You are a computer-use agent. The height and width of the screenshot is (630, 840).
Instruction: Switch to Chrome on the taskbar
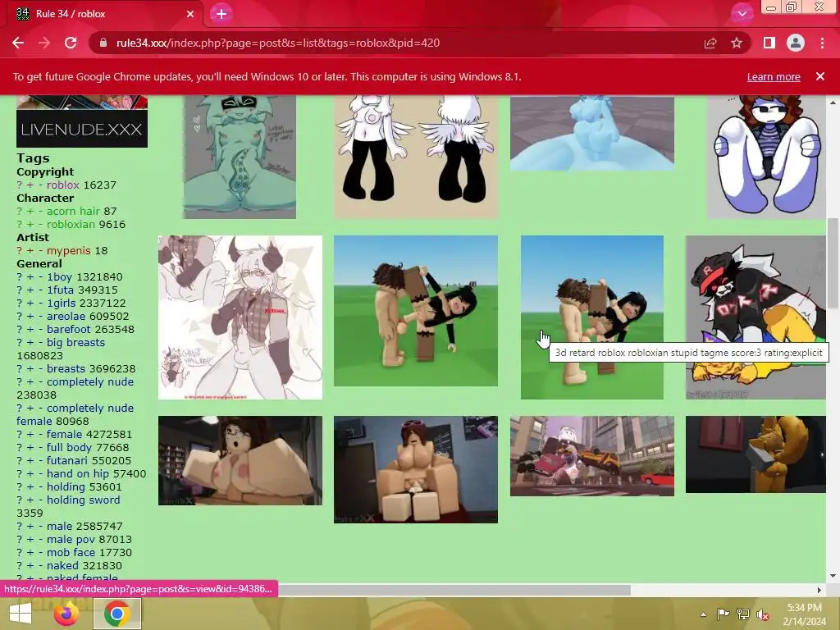117,614
